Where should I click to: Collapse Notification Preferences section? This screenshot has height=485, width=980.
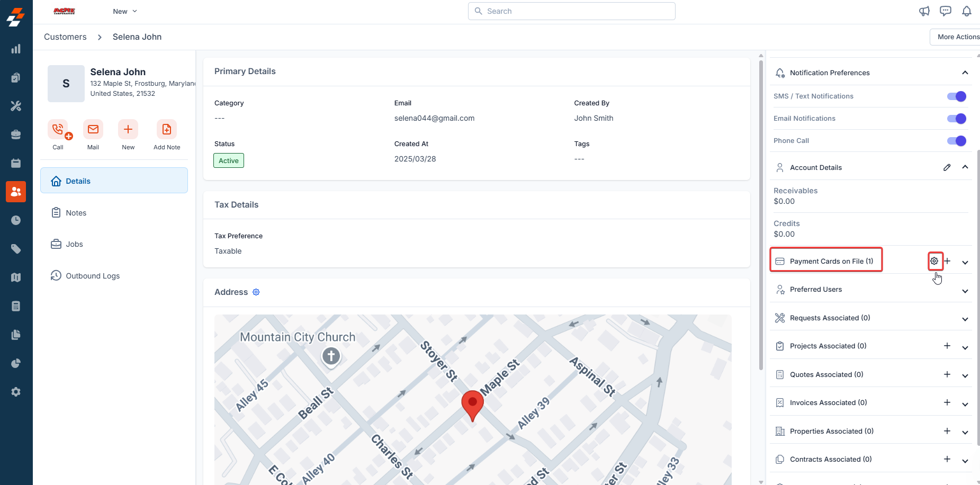965,73
